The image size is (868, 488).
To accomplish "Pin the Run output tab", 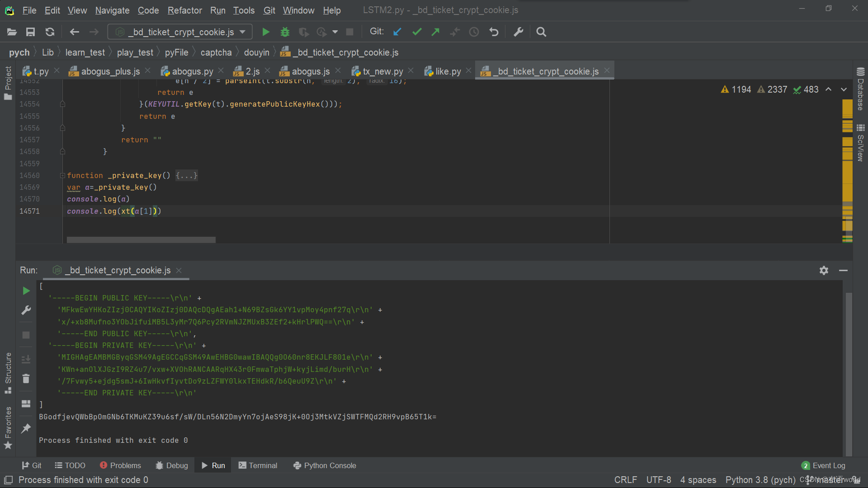I will [x=25, y=428].
